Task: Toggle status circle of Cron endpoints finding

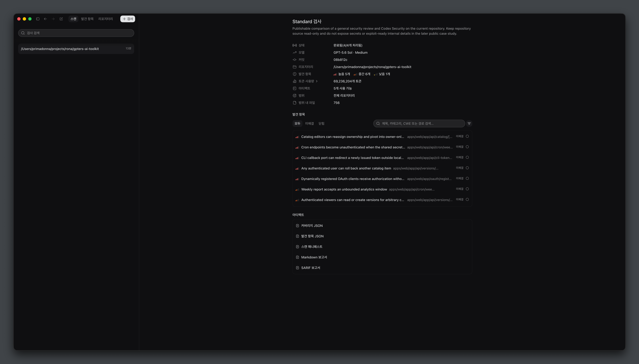Action: click(x=467, y=147)
